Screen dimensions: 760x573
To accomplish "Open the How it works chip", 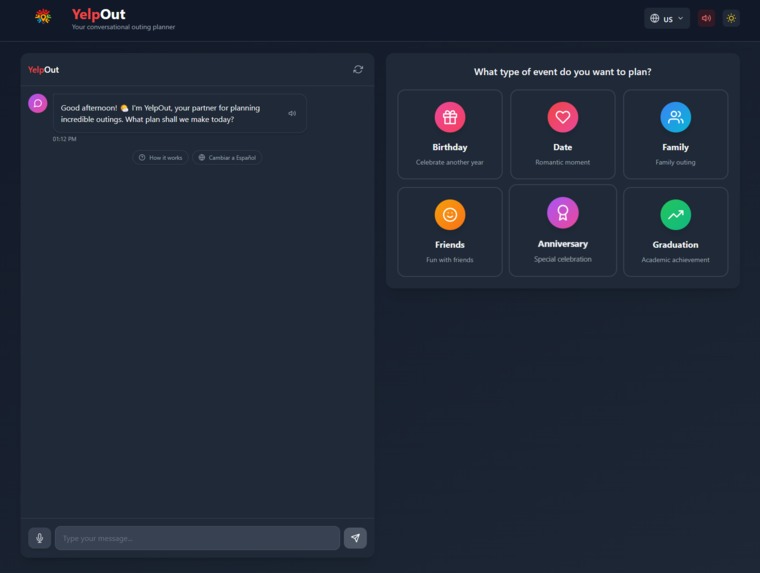I will pos(160,158).
